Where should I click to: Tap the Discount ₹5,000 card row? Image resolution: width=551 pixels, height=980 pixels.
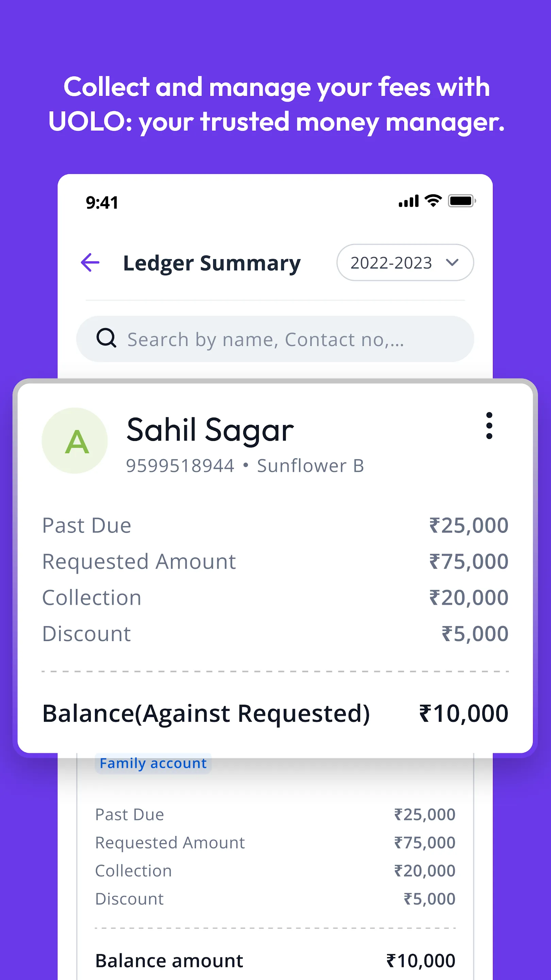(x=274, y=634)
